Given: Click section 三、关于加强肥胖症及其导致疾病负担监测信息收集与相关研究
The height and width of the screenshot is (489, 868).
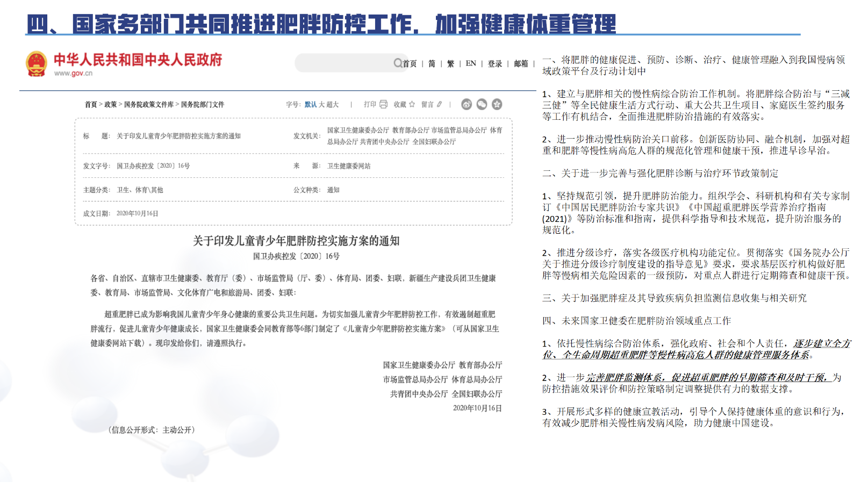Looking at the screenshot, I should click(675, 298).
